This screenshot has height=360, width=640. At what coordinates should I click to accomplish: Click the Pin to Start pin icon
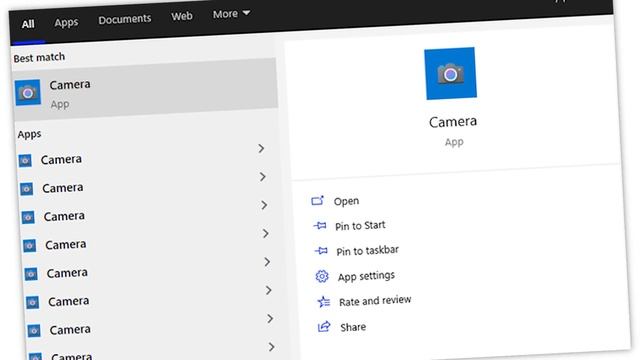(320, 225)
